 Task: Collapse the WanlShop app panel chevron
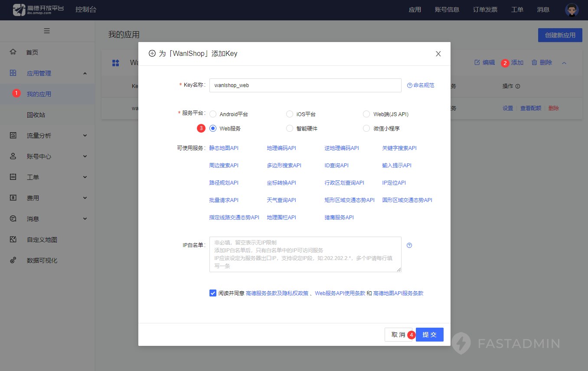pyautogui.click(x=564, y=63)
